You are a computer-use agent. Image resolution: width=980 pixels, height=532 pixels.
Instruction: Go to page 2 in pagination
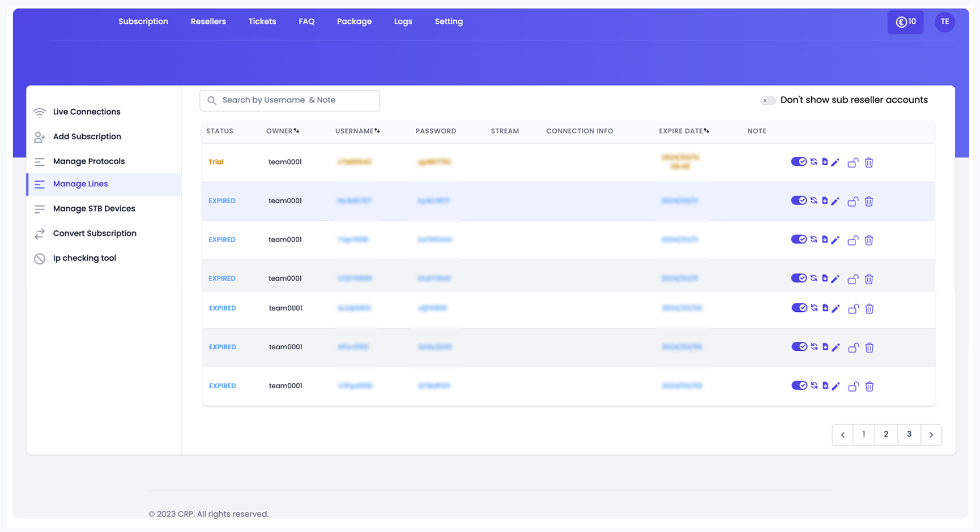(x=886, y=435)
